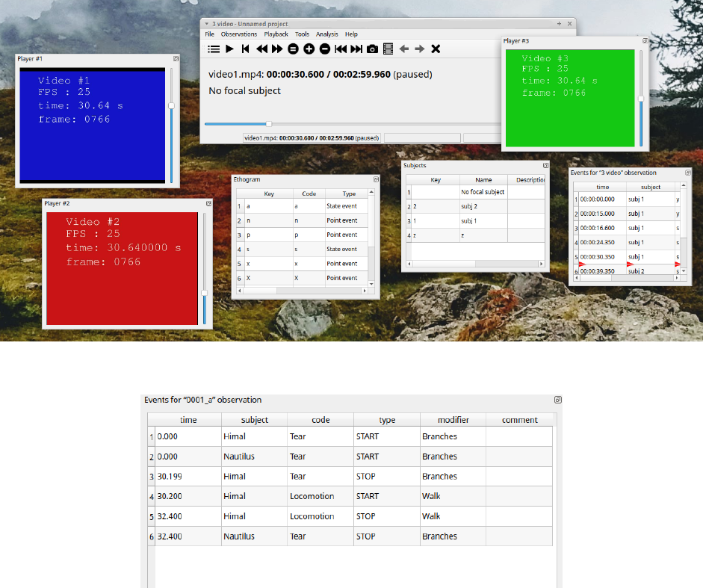Click the Player #1 volume slider handle
Screen dimensions: 703x588
click(171, 106)
